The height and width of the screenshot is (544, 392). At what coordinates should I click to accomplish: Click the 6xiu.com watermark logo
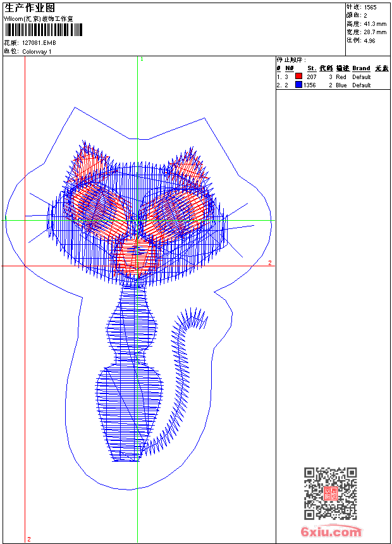(331, 533)
